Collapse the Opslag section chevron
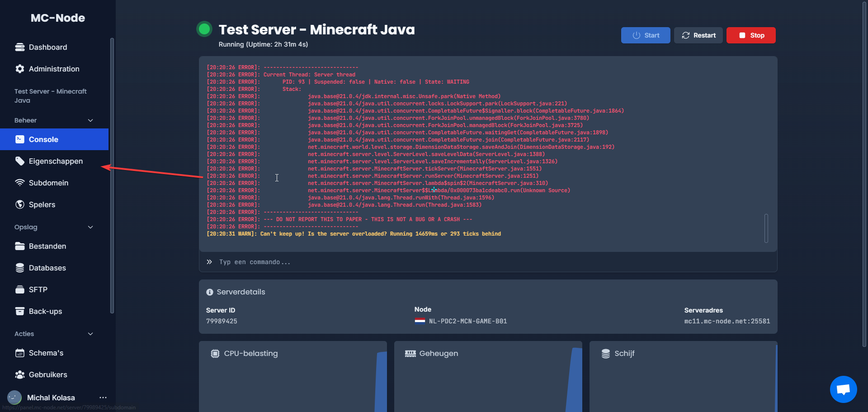 coord(90,227)
